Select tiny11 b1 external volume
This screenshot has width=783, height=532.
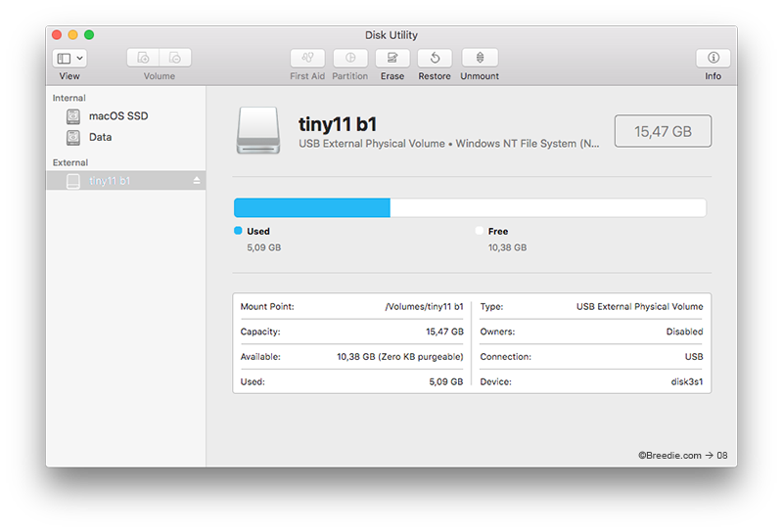pyautogui.click(x=126, y=181)
